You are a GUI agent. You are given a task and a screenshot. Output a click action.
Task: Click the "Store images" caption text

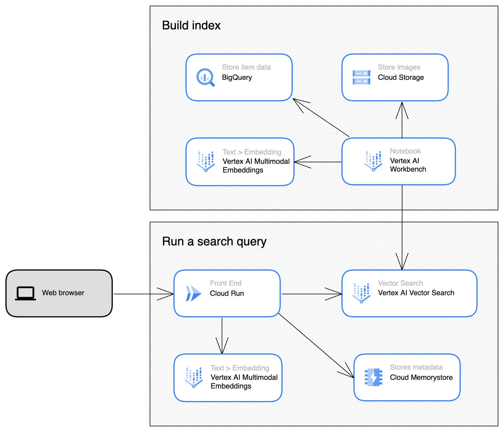tap(399, 67)
